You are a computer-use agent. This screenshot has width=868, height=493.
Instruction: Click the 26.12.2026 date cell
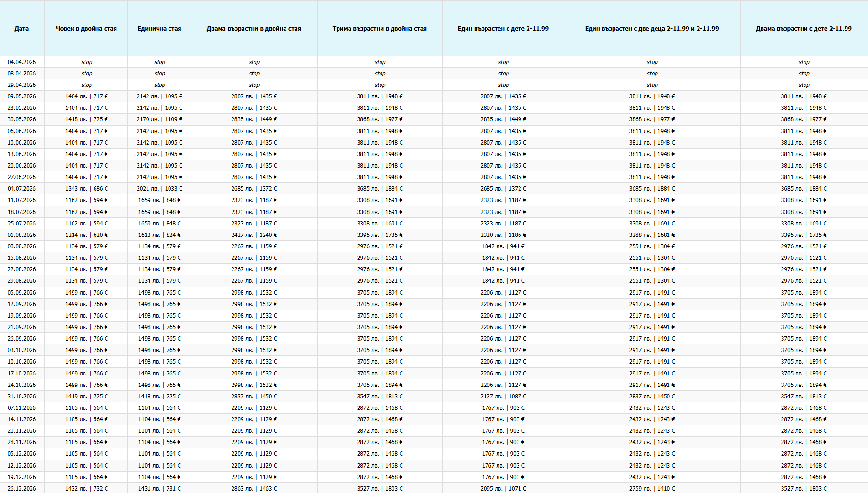pyautogui.click(x=21, y=488)
